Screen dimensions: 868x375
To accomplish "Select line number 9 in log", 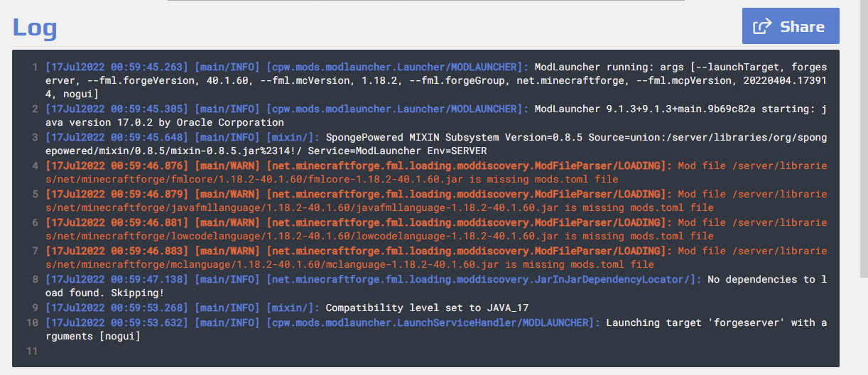I will 33,308.
